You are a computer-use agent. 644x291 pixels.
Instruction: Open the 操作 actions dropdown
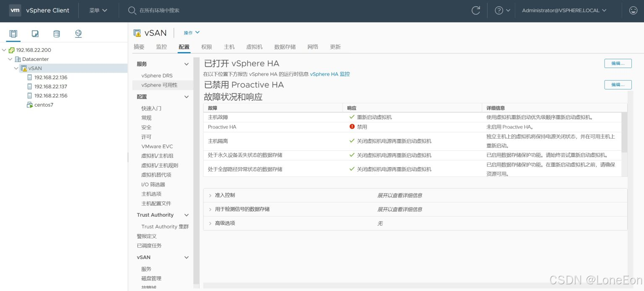[192, 33]
